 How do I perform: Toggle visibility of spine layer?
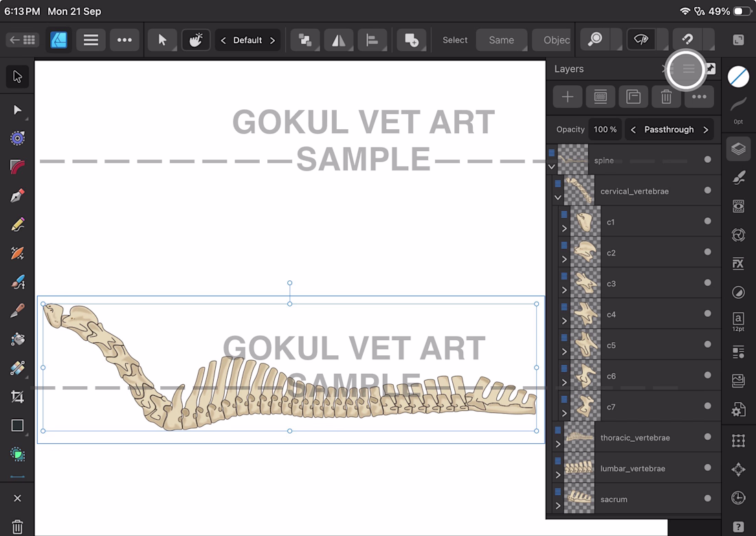pos(707,159)
